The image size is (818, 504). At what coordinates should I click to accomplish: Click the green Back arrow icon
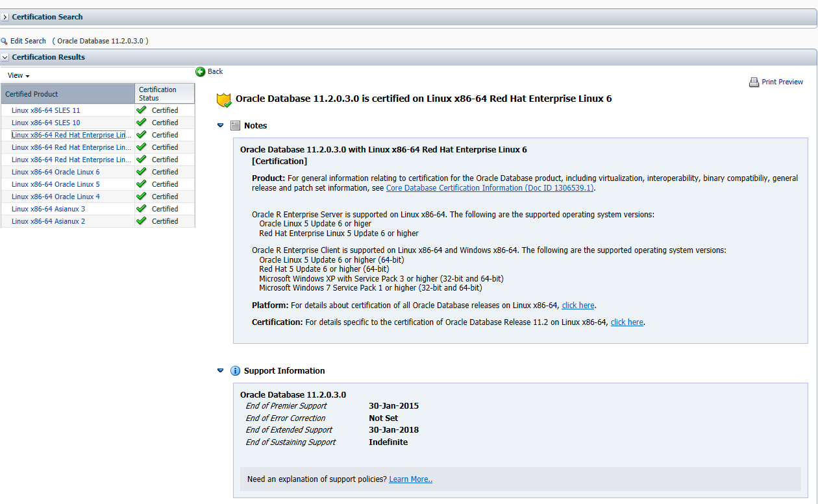pyautogui.click(x=201, y=71)
